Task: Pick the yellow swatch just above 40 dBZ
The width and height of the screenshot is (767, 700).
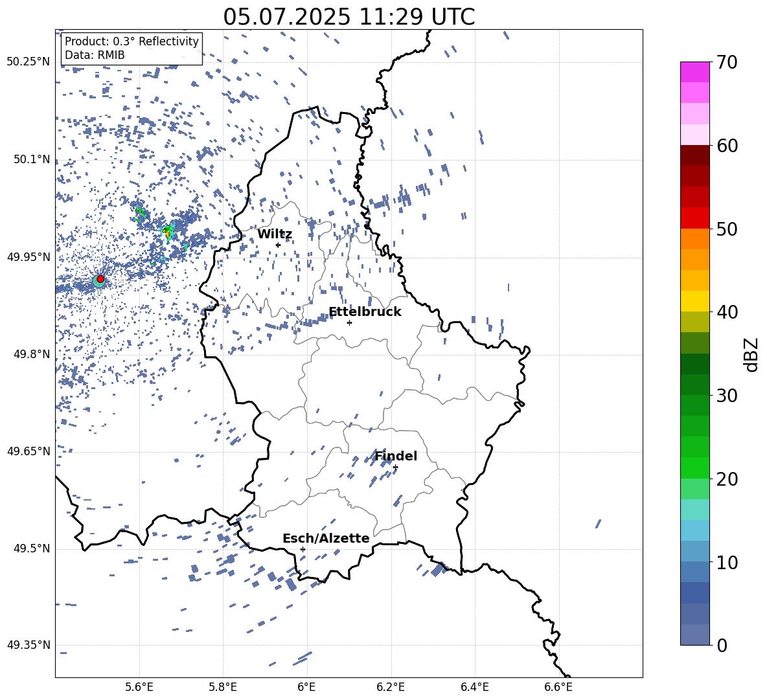Action: [694, 302]
